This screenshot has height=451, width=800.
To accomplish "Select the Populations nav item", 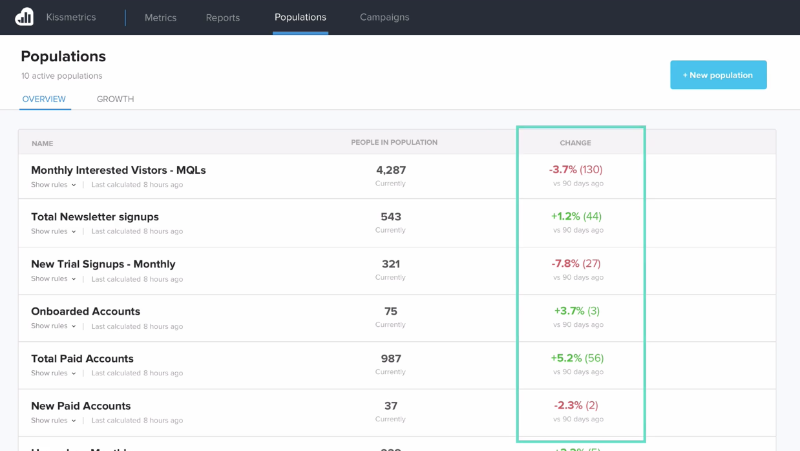I will [x=300, y=17].
